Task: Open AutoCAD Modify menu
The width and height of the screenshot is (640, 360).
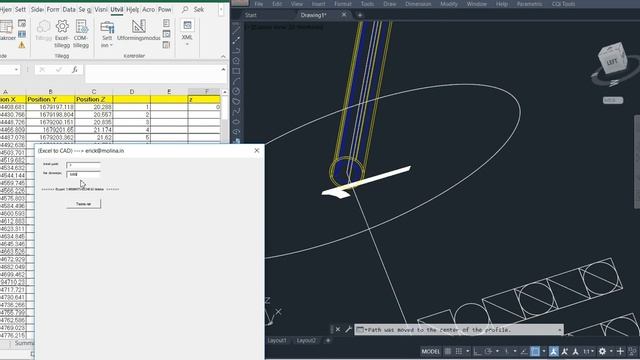Action: tap(449, 4)
